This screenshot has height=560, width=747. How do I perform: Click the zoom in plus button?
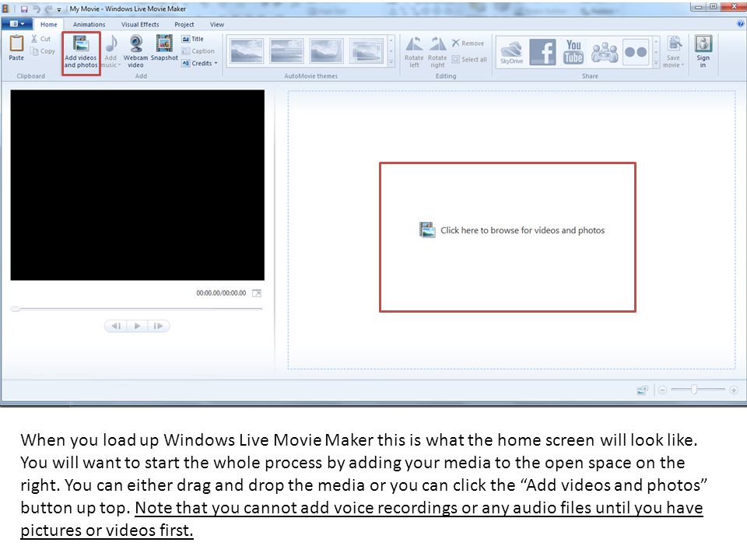pyautogui.click(x=734, y=390)
